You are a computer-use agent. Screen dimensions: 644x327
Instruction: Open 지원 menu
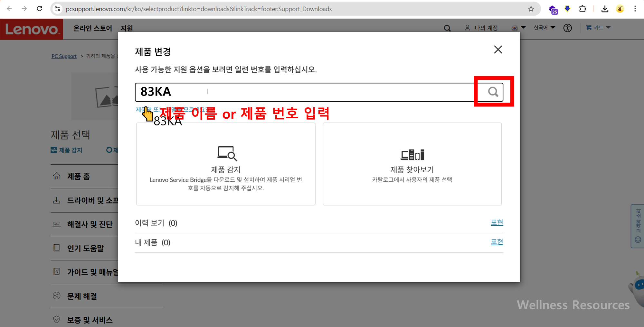click(127, 28)
